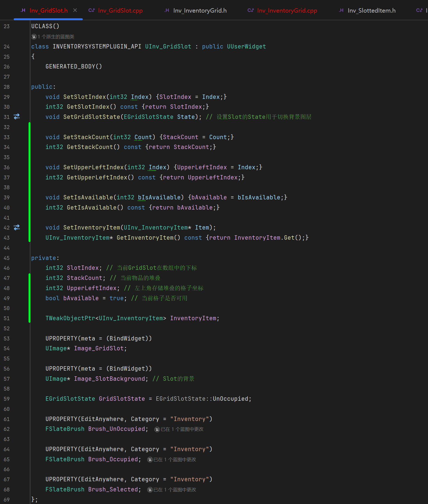Image resolution: width=428 pixels, height=504 pixels.
Task: Click Unreal icon next to Brush_Selected hint
Action: coord(150,490)
